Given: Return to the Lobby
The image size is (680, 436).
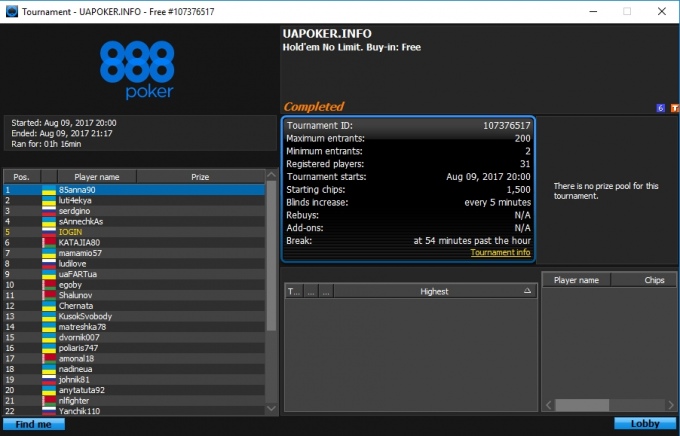Looking at the screenshot, I should [x=645, y=424].
